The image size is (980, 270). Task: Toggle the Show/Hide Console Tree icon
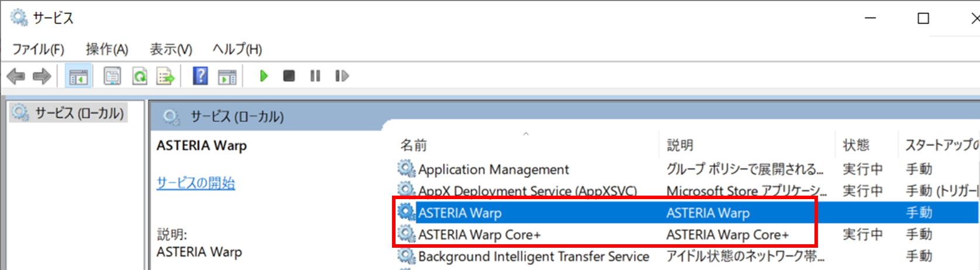[78, 76]
